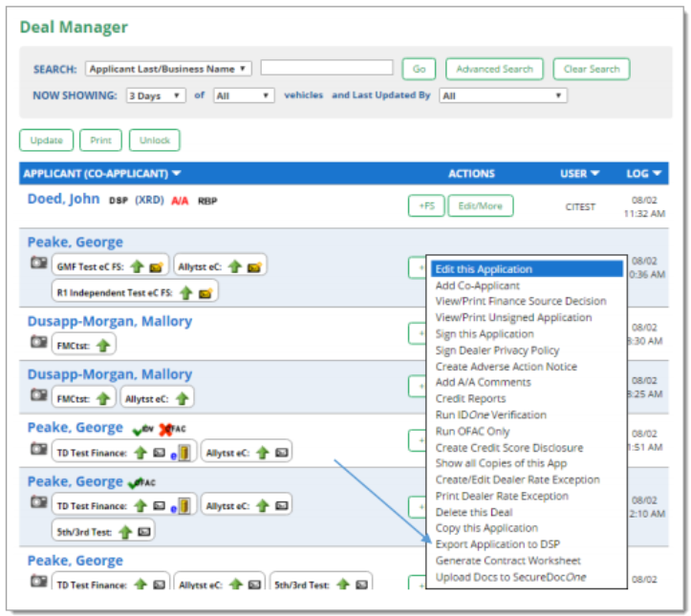Click the Update button
This screenshot has width=691, height=616.
click(46, 140)
